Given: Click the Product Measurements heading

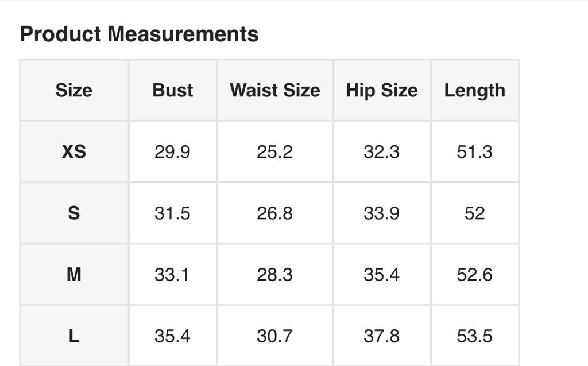Looking at the screenshot, I should [139, 34].
